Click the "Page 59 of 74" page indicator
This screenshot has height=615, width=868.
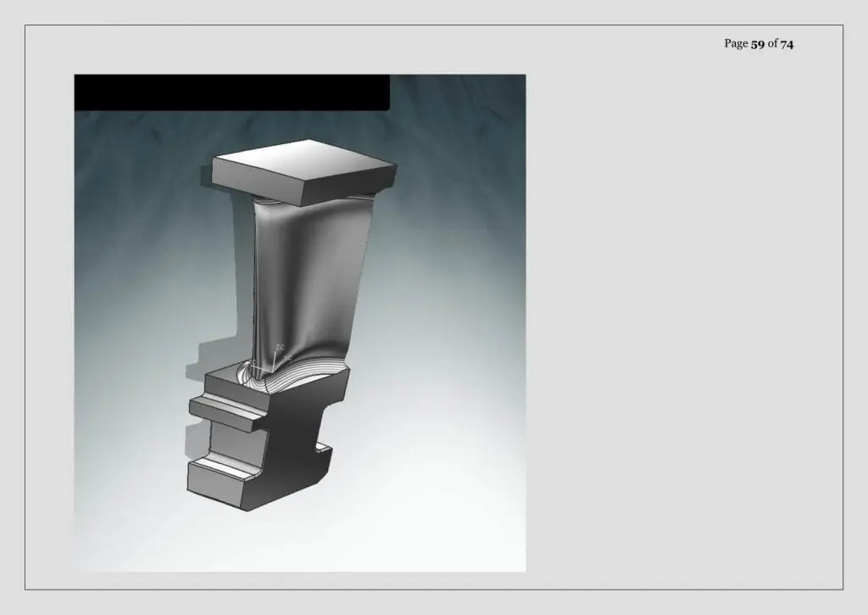[759, 44]
